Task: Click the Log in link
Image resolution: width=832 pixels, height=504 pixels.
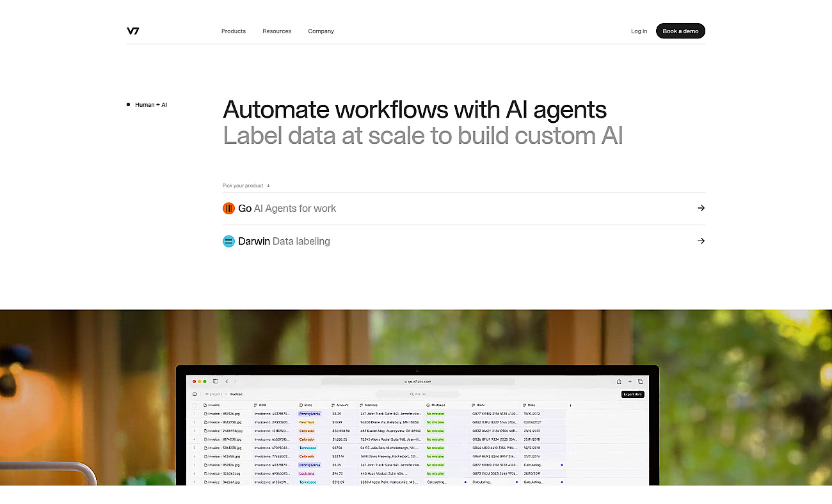Action: (x=639, y=31)
